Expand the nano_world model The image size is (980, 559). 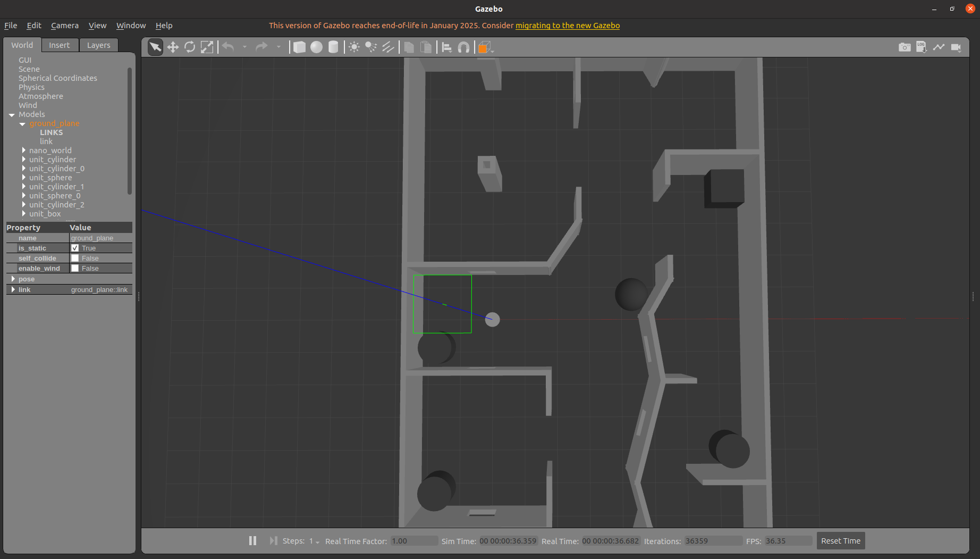pos(23,151)
